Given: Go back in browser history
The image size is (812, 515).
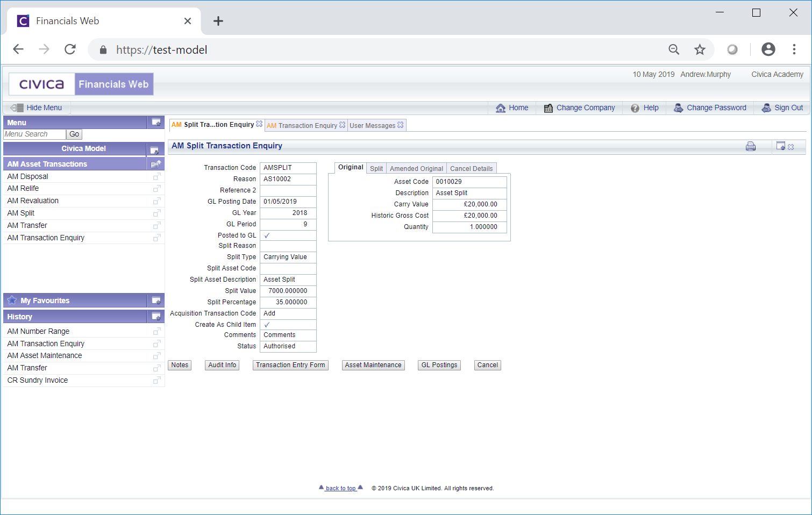Looking at the screenshot, I should tap(18, 49).
